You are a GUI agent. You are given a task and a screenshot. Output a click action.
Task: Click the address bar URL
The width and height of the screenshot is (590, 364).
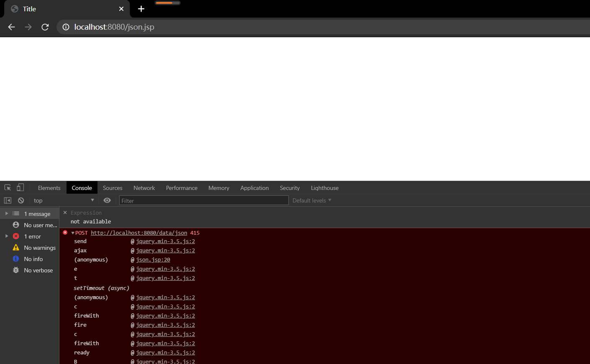pos(114,27)
